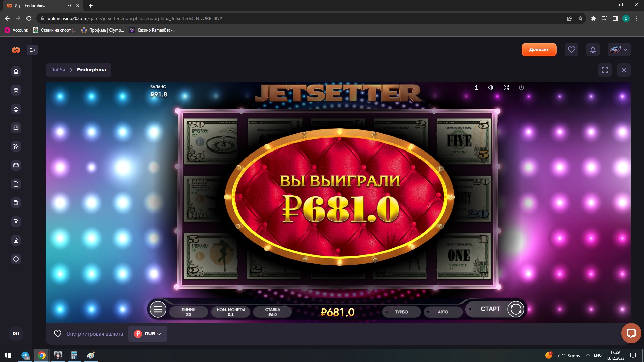Toggle the АВТО autoplay mode
The height and width of the screenshot is (362, 644).
[x=443, y=312]
